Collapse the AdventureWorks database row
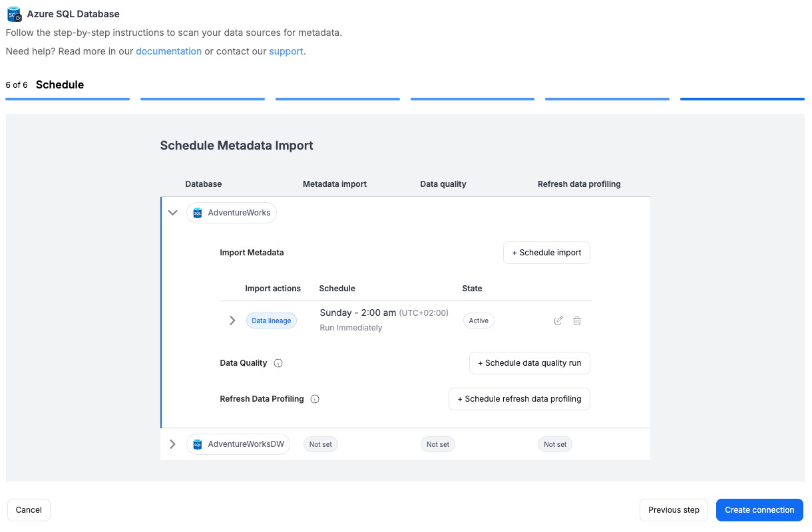This screenshot has height=532, width=812. coord(173,213)
